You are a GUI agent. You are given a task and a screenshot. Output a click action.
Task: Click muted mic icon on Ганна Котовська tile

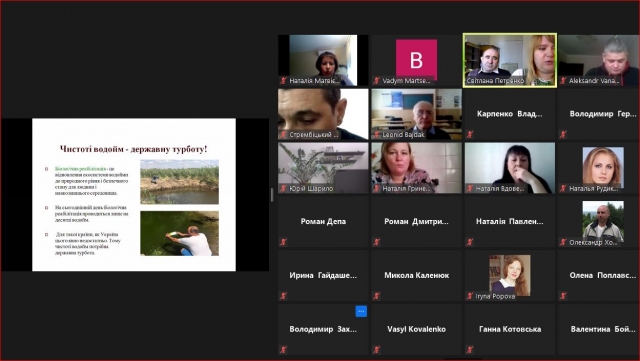click(x=470, y=350)
